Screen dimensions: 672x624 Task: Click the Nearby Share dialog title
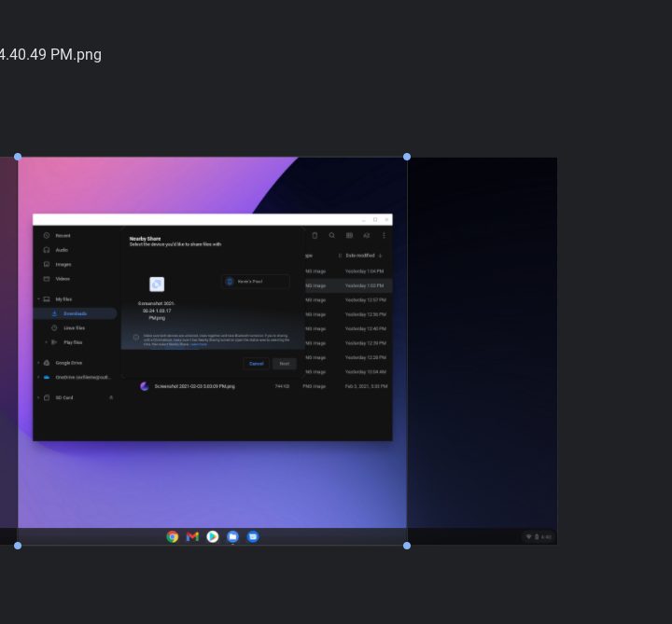click(x=145, y=239)
